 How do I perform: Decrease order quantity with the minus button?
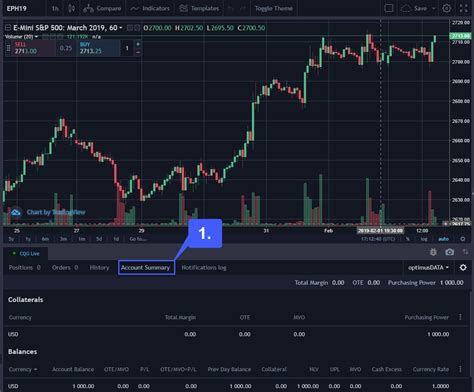point(138,52)
